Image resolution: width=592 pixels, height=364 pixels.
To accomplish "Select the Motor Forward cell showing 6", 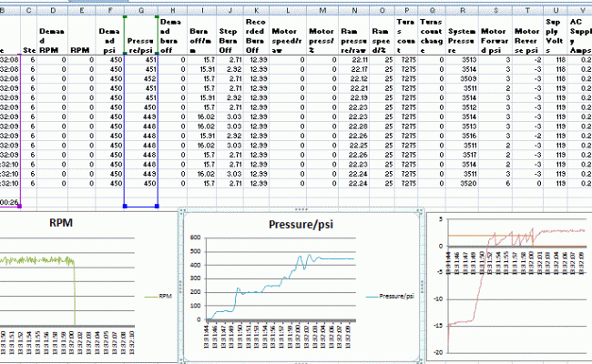I will (495, 183).
